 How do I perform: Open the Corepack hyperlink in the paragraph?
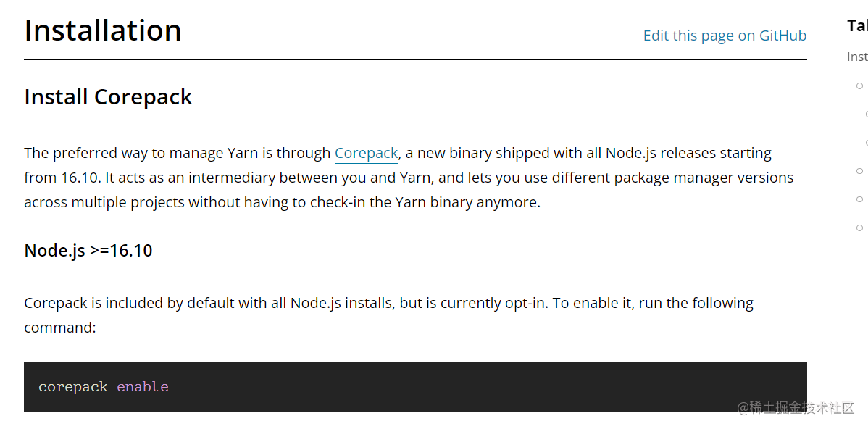pos(366,153)
